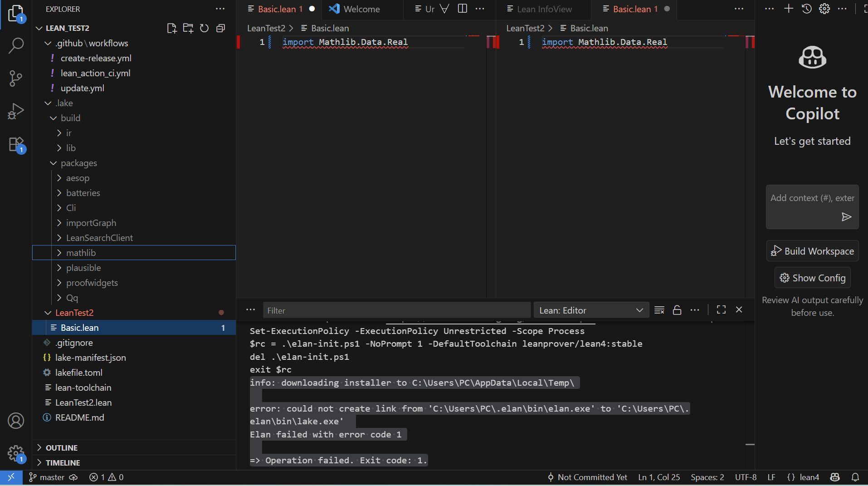Click the Build Workspace button

pyautogui.click(x=812, y=251)
